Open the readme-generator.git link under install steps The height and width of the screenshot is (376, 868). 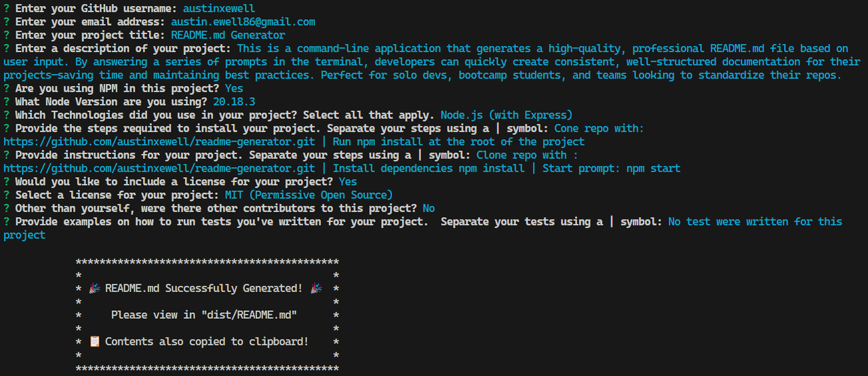click(159, 142)
